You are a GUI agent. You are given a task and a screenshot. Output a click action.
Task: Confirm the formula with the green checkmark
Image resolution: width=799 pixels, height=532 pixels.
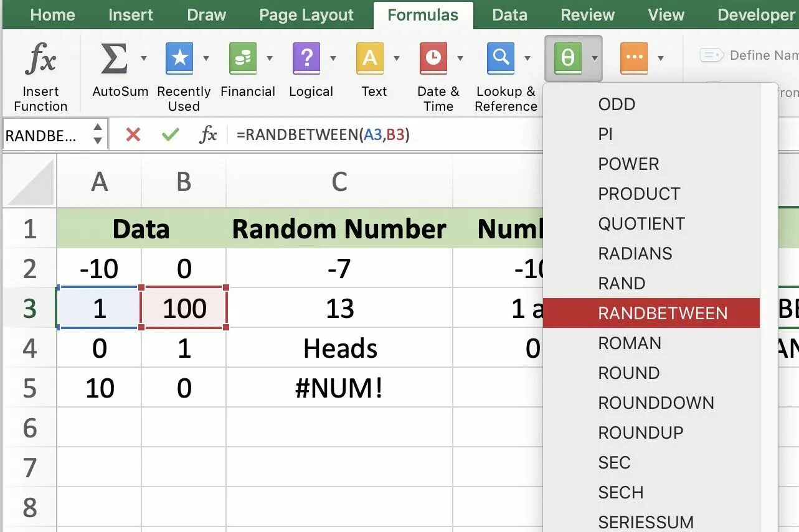(170, 134)
